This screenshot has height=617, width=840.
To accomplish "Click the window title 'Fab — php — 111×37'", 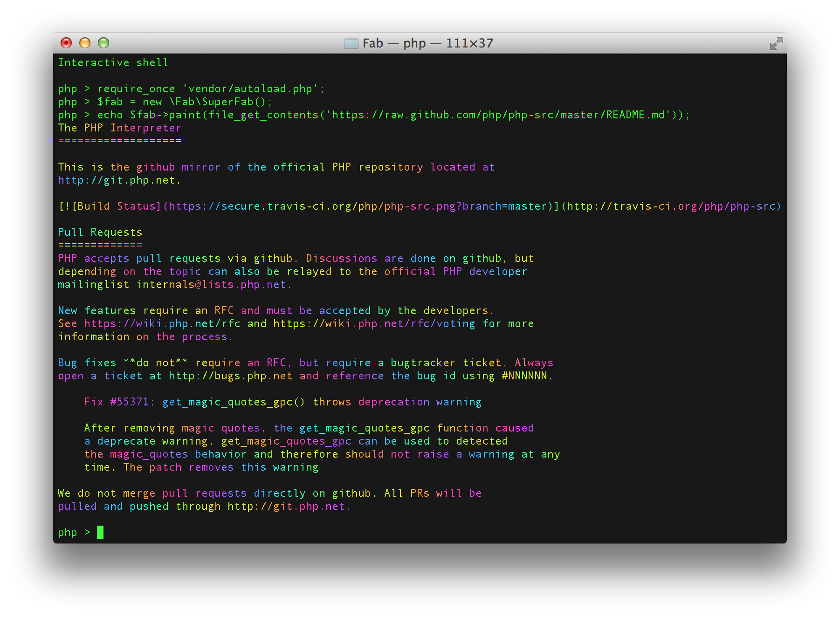I will pos(428,43).
